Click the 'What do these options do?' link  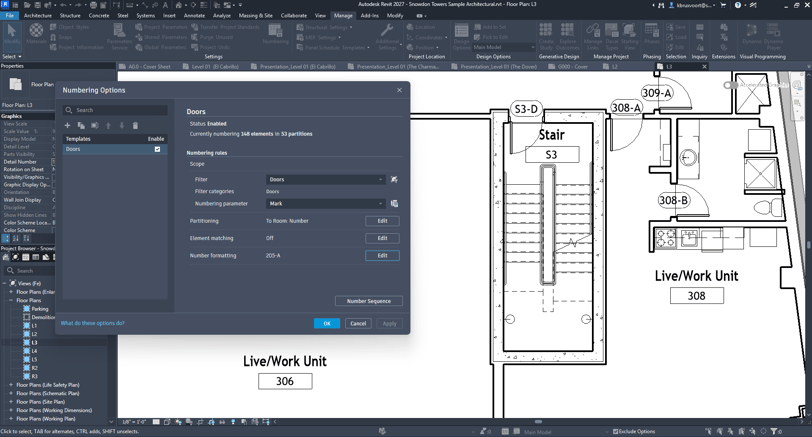point(93,324)
